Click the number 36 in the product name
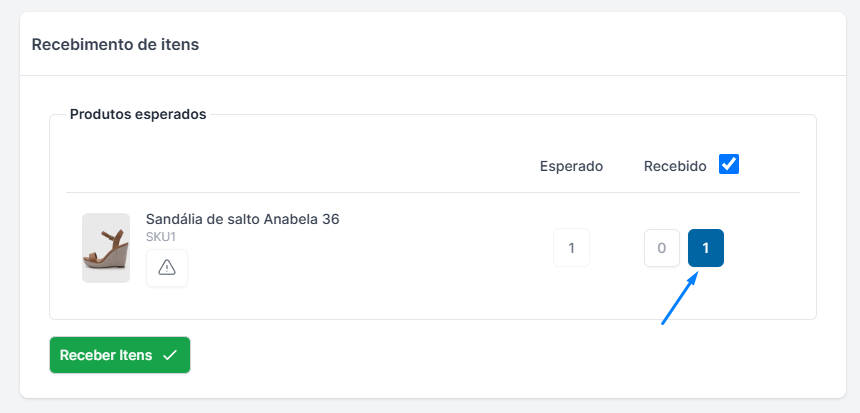 331,219
